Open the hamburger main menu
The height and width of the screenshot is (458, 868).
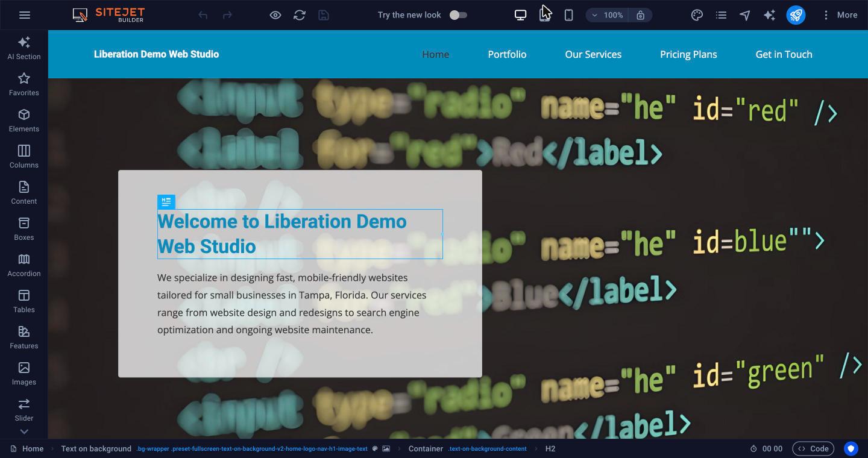pyautogui.click(x=25, y=15)
